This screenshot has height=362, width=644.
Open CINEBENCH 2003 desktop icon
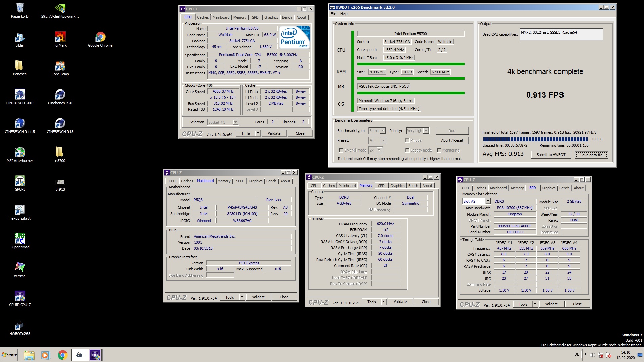(20, 97)
